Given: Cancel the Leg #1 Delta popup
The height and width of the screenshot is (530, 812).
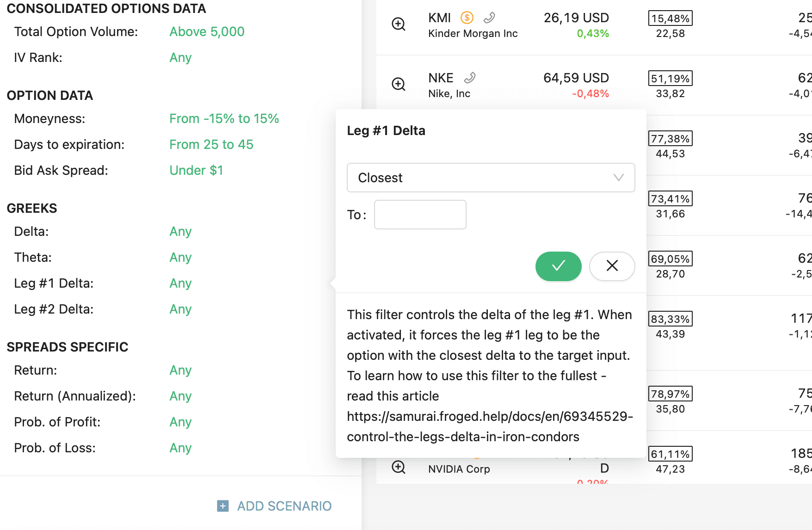Looking at the screenshot, I should pyautogui.click(x=612, y=266).
